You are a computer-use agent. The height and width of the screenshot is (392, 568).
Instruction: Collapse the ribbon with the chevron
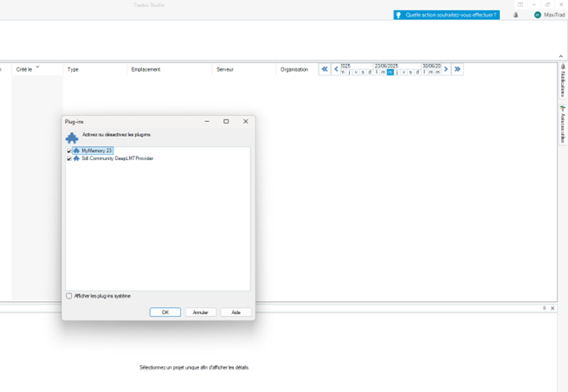coord(561,56)
